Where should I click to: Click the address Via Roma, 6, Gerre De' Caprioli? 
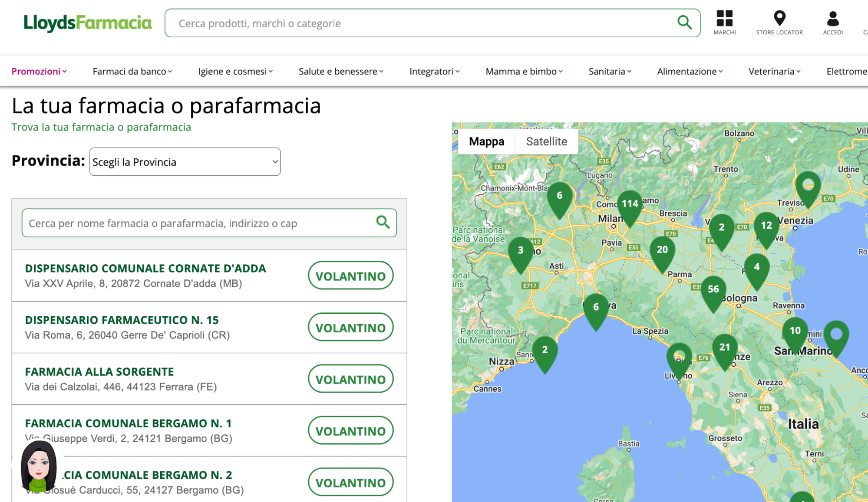click(x=127, y=335)
